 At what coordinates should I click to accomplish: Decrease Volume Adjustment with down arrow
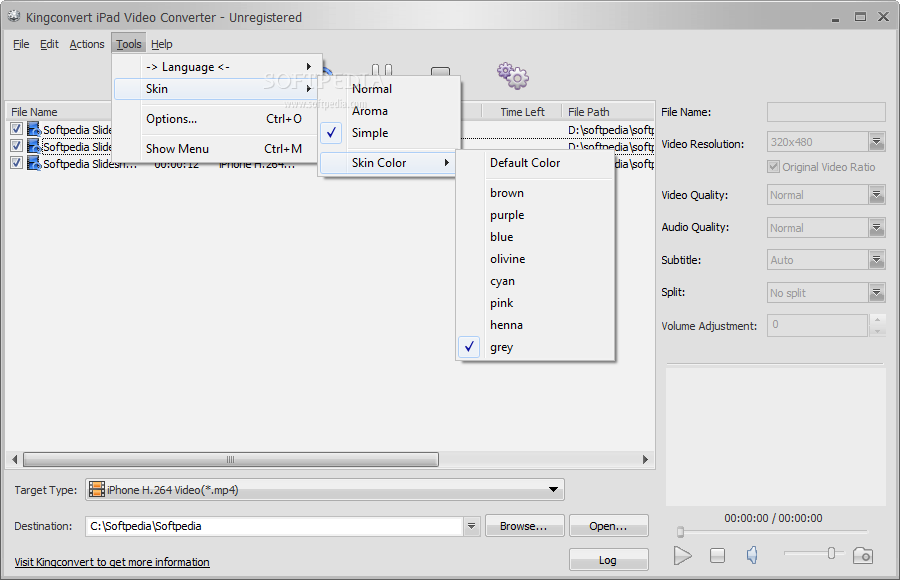pyautogui.click(x=877, y=331)
